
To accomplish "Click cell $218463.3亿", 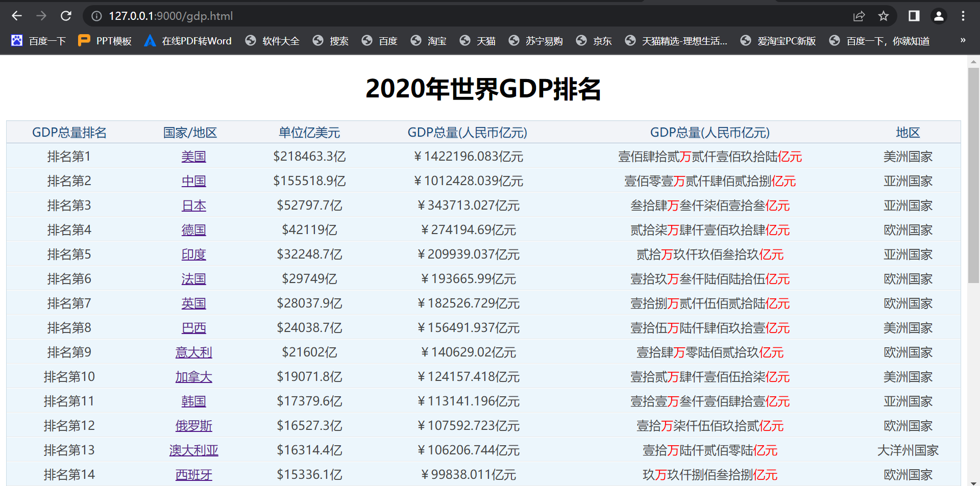I will pos(309,157).
